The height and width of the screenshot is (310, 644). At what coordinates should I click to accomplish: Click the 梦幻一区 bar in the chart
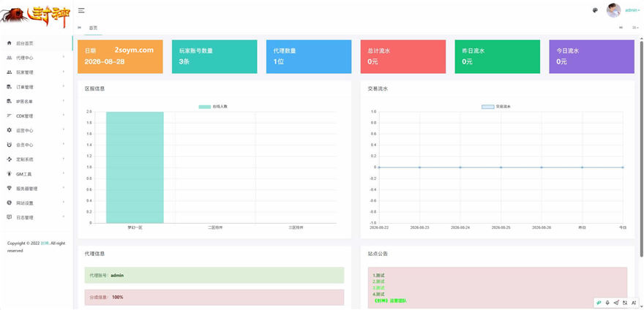pyautogui.click(x=135, y=167)
